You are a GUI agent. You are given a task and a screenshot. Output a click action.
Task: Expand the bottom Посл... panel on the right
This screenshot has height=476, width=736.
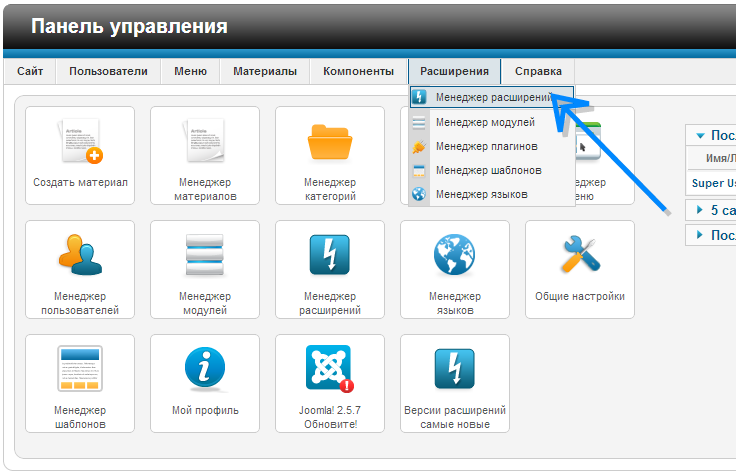click(x=699, y=235)
